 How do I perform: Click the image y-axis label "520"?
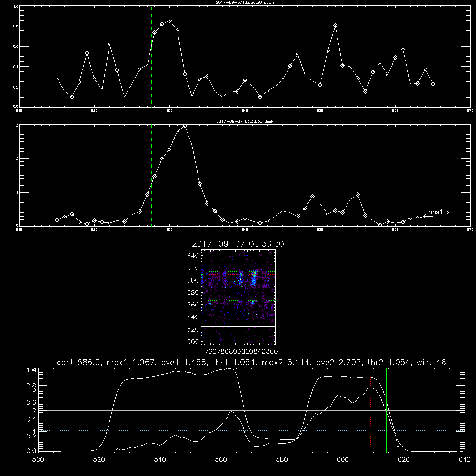(193, 329)
